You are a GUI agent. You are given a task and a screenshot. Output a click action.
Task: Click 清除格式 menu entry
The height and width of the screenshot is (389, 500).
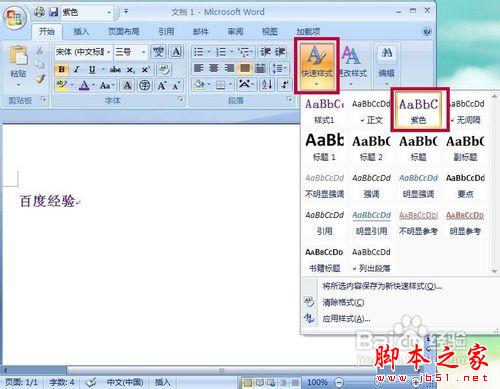343,302
